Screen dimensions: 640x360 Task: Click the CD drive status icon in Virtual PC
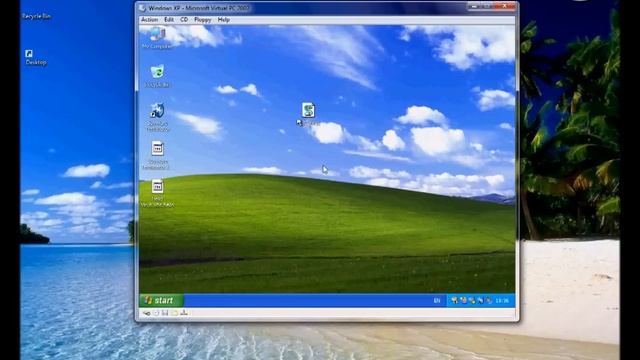pos(156,313)
